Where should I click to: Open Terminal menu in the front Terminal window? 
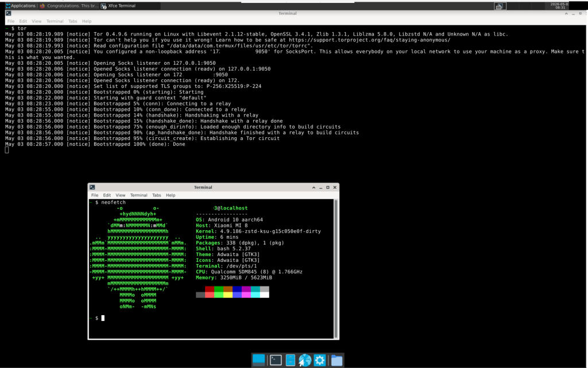[139, 195]
